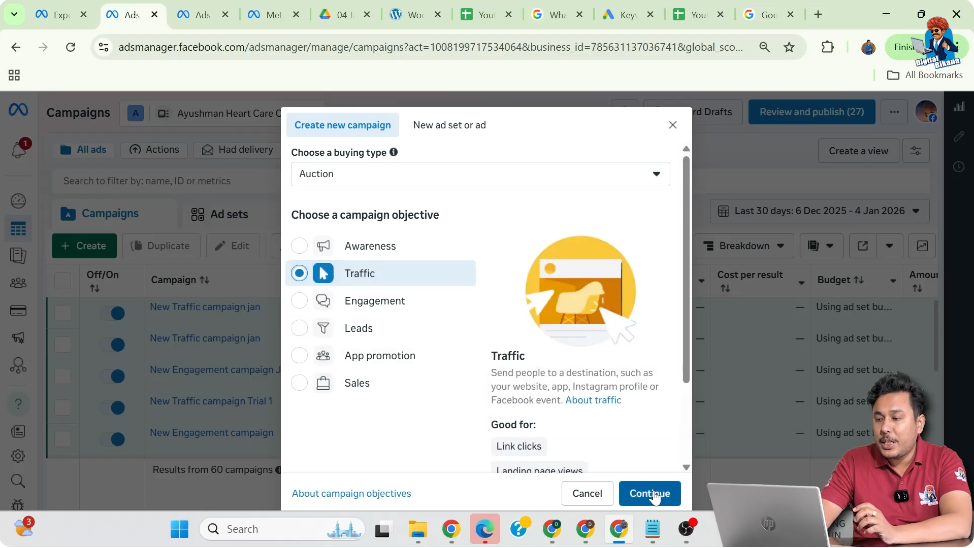Click the dialog scrollbar down arrow
This screenshot has width=974, height=548.
(x=686, y=468)
